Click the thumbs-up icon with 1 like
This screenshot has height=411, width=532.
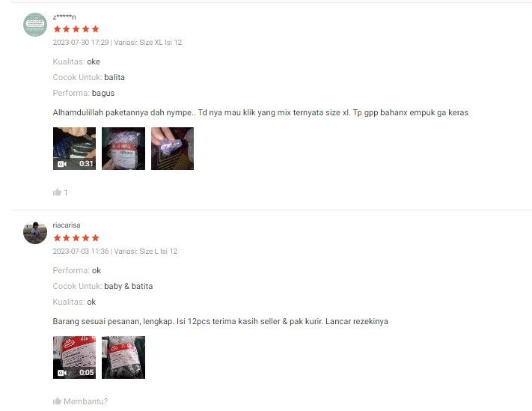57,192
